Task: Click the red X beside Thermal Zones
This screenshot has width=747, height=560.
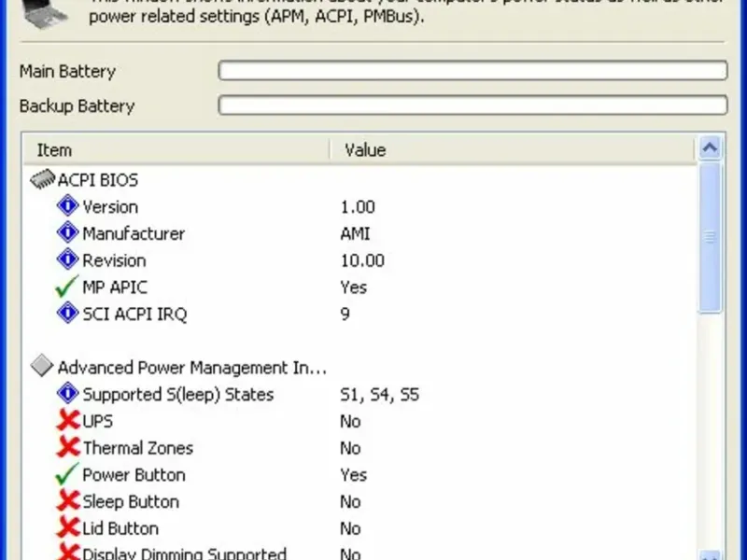Action: coord(68,447)
